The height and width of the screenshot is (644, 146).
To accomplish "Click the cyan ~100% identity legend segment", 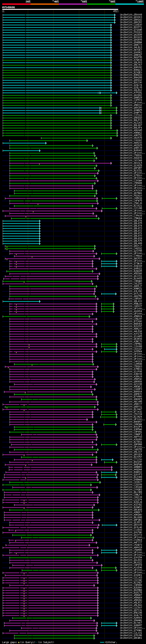I will click(x=130, y=4).
